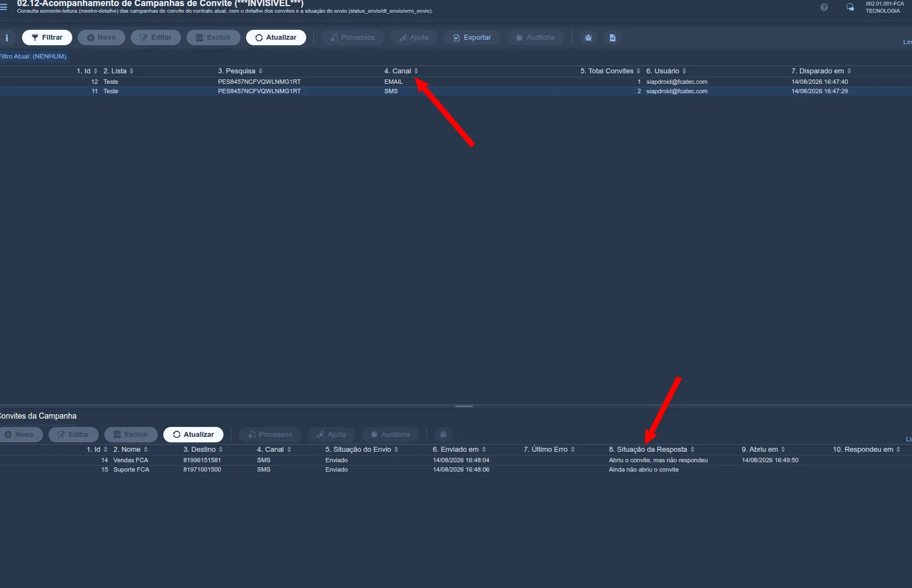Sort invites by Último Erro arrows
The height and width of the screenshot is (588, 912).
pyautogui.click(x=573, y=450)
